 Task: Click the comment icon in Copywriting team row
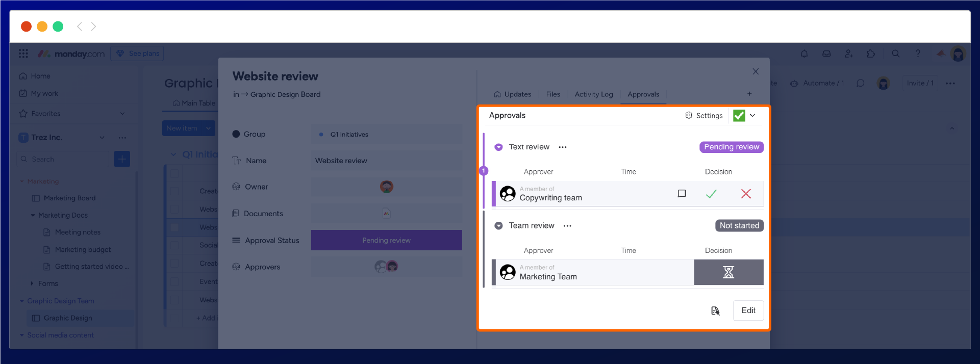pos(682,194)
